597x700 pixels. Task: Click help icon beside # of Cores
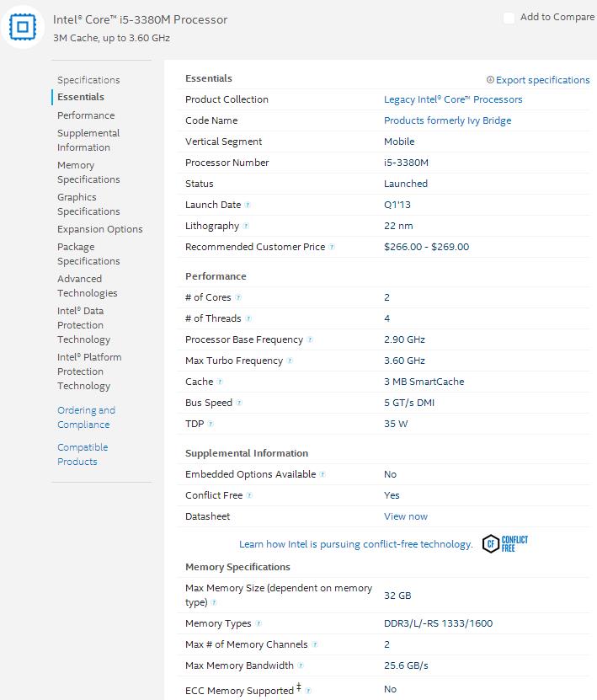pos(238,297)
